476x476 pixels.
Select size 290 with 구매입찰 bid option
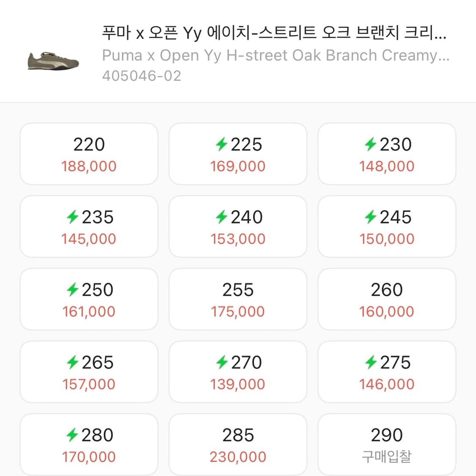coord(387,445)
